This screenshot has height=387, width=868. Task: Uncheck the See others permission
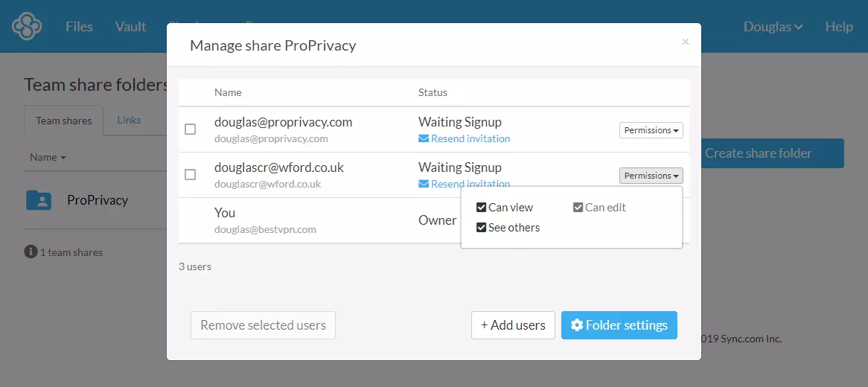pyautogui.click(x=482, y=228)
